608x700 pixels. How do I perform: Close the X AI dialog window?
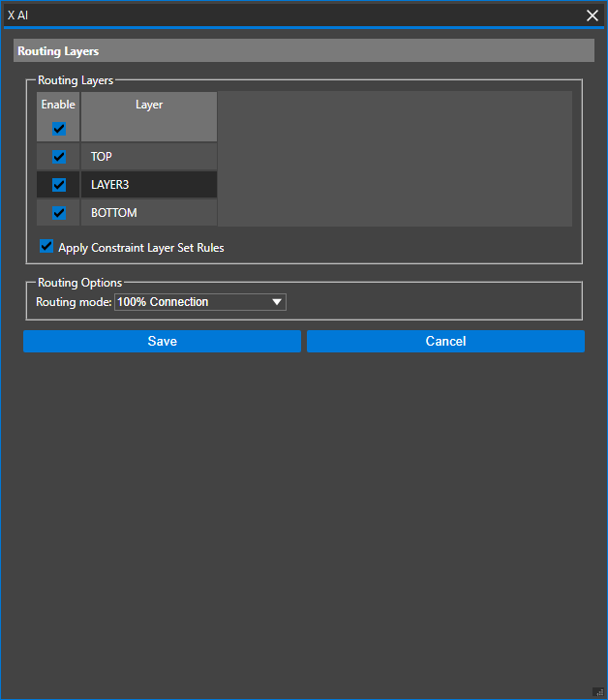coord(593,15)
